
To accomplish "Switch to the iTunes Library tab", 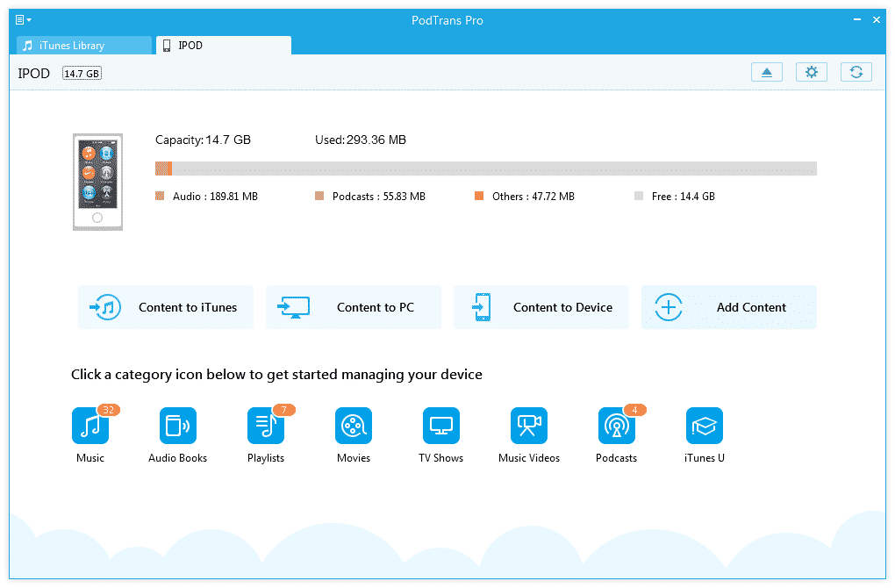I will 84,46.
